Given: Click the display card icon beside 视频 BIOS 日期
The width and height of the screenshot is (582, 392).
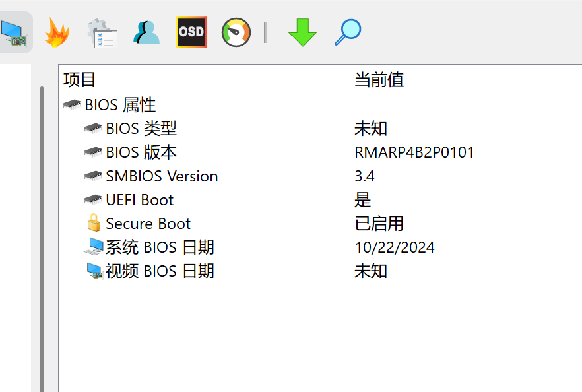Looking at the screenshot, I should 94,271.
